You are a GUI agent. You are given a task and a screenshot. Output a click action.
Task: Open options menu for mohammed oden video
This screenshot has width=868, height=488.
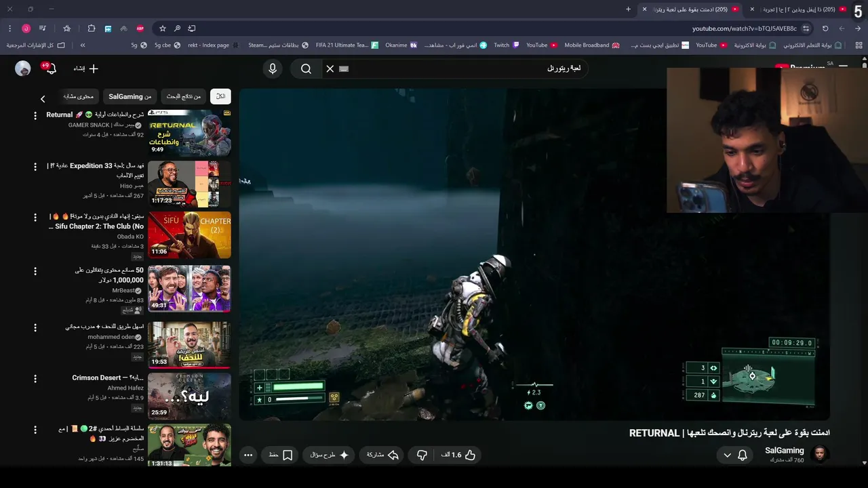pyautogui.click(x=35, y=327)
